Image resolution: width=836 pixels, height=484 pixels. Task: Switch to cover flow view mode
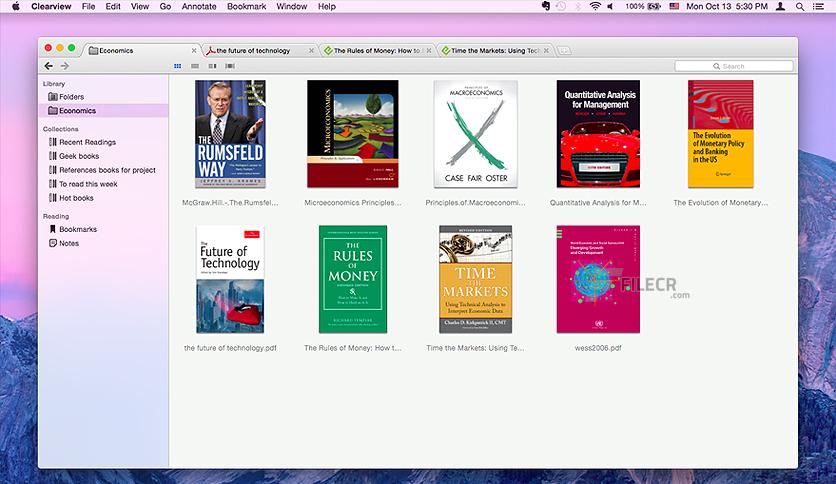point(230,66)
